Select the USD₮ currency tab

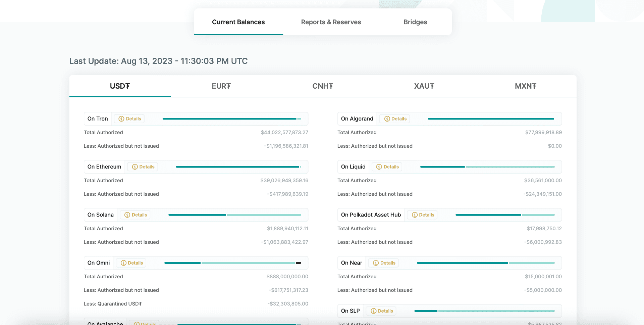pos(120,86)
